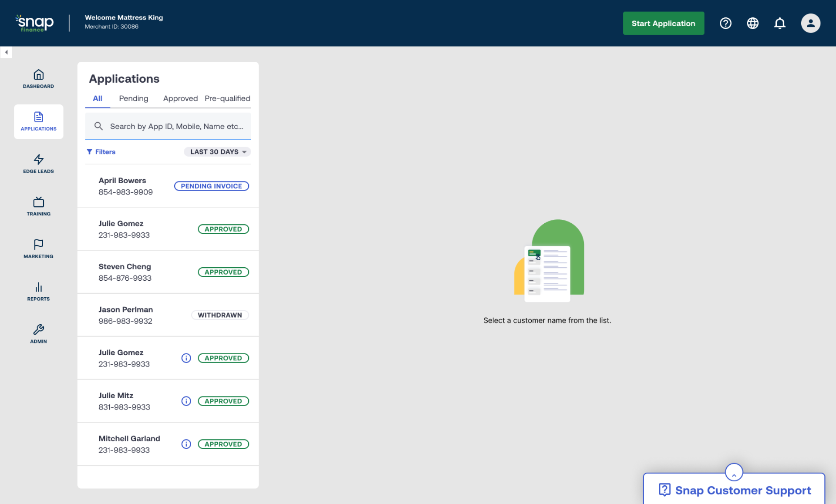Click the globe language icon
This screenshot has width=836, height=504.
click(x=753, y=23)
